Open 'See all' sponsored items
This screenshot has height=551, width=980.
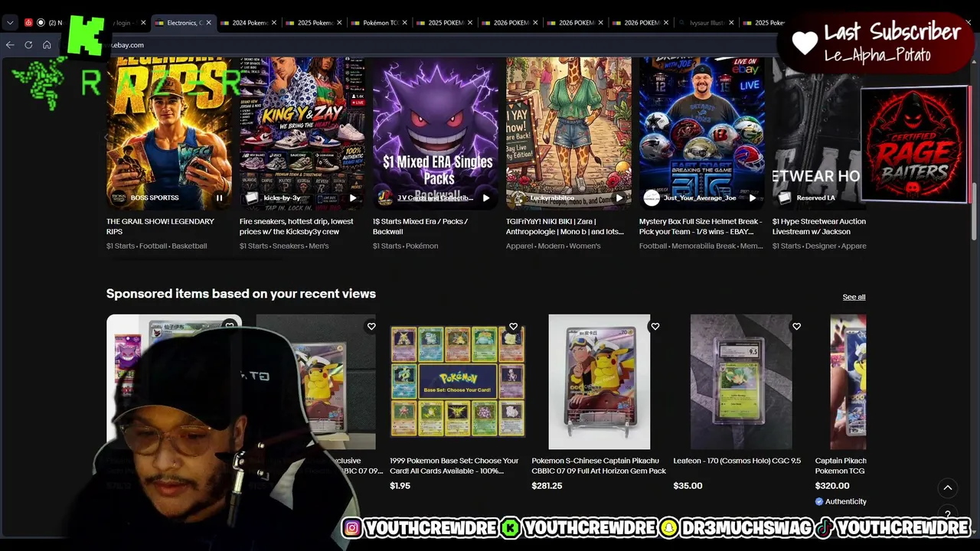point(854,297)
